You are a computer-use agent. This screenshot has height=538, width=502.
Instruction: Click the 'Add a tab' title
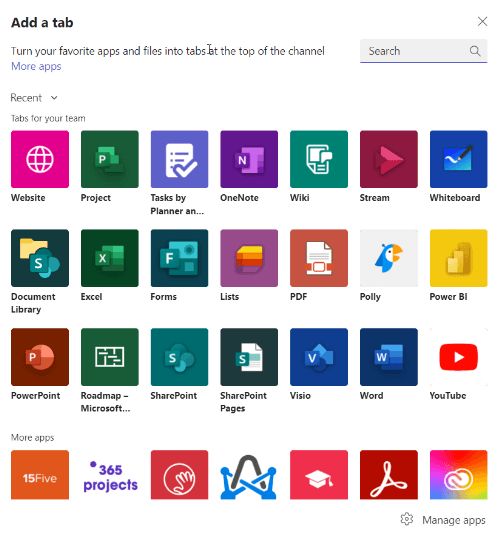tap(42, 23)
